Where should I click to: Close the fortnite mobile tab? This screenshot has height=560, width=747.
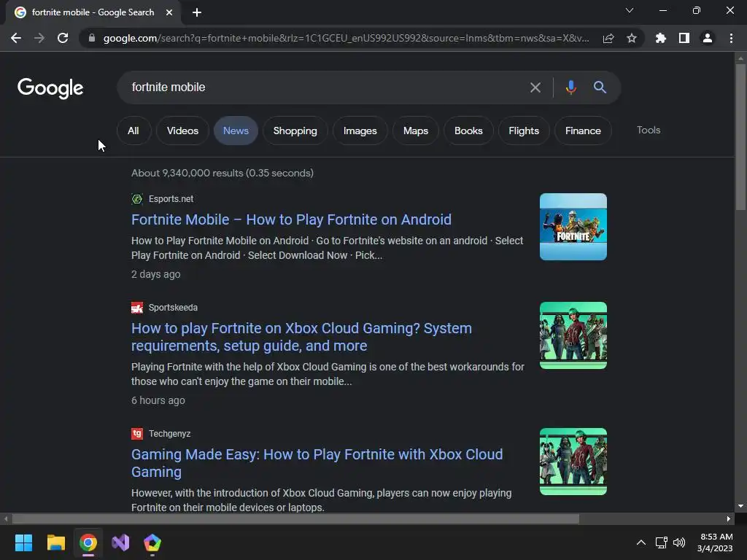coord(169,12)
